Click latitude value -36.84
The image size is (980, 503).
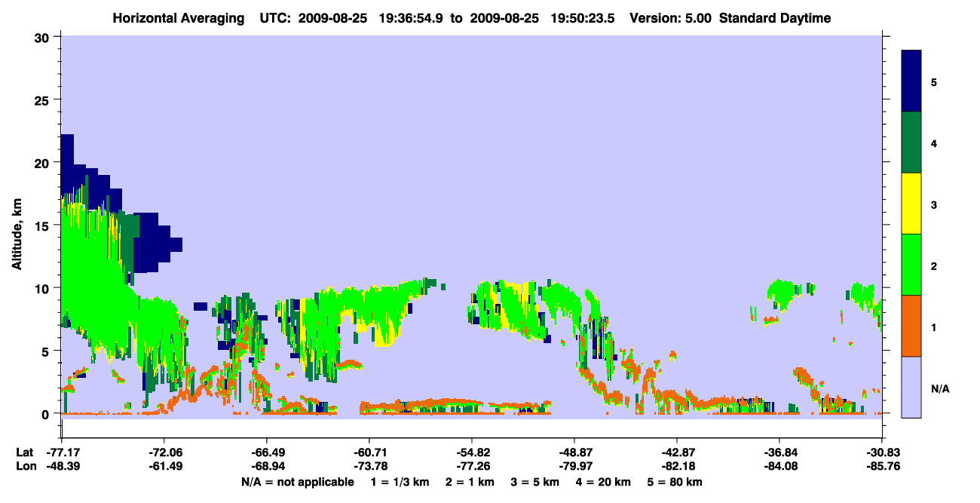click(779, 452)
